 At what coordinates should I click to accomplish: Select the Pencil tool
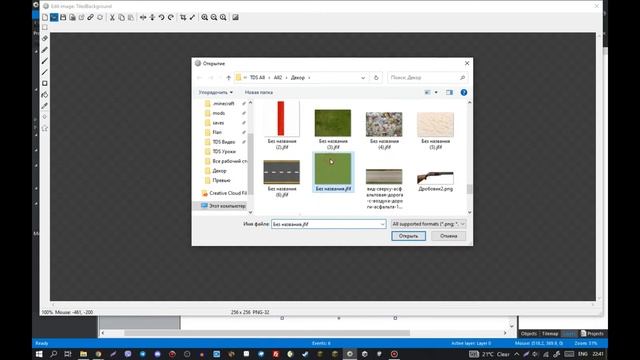[45, 50]
